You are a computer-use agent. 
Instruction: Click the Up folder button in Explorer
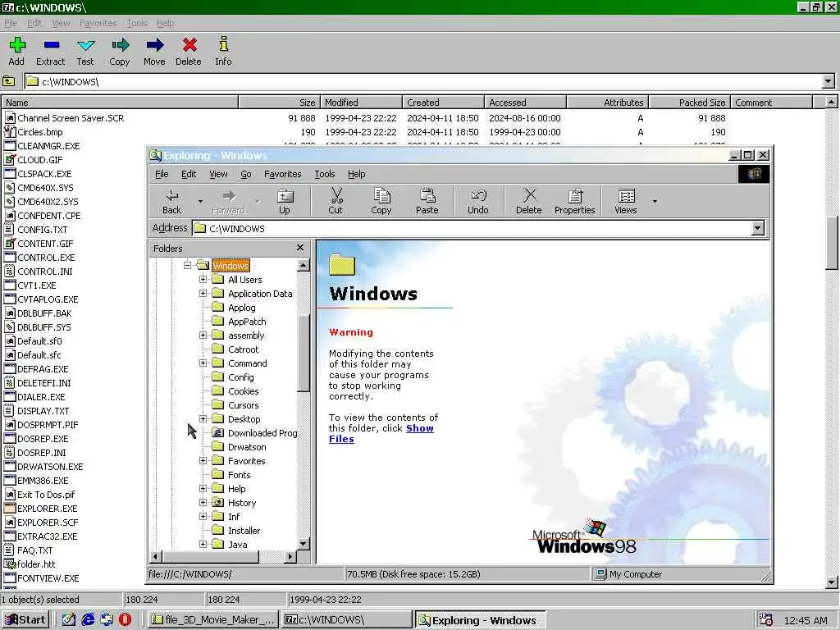(x=285, y=202)
